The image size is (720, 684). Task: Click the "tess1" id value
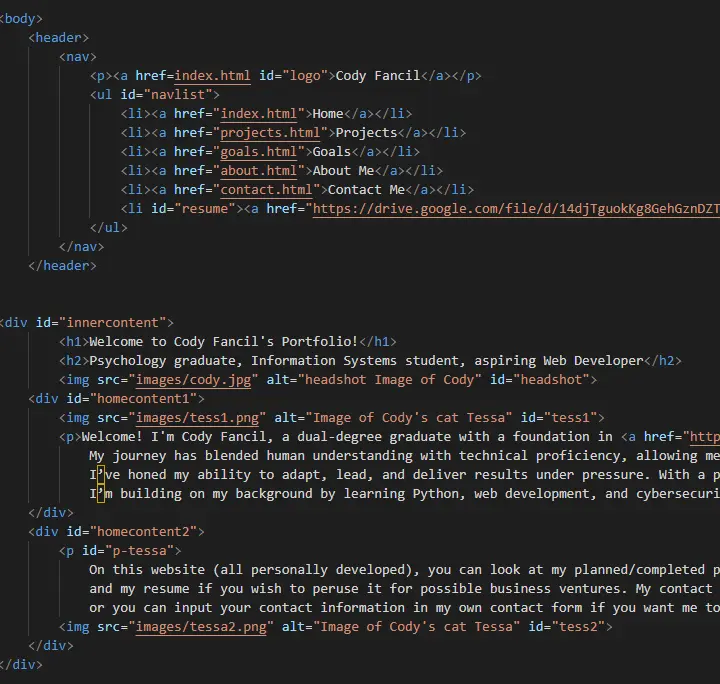pyautogui.click(x=570, y=418)
